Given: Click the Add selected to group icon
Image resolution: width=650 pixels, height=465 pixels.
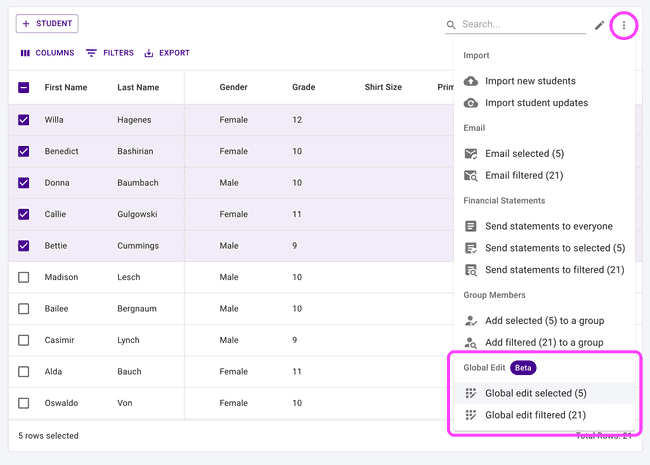Looking at the screenshot, I should coord(471,321).
